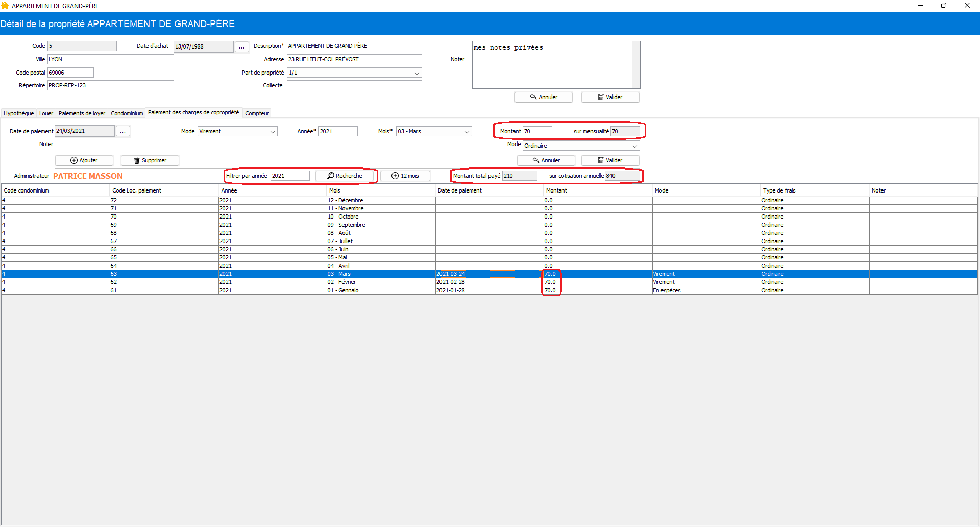Viewport: 980px width, 527px height.
Task: Switch to the Louer tab
Action: coord(46,113)
